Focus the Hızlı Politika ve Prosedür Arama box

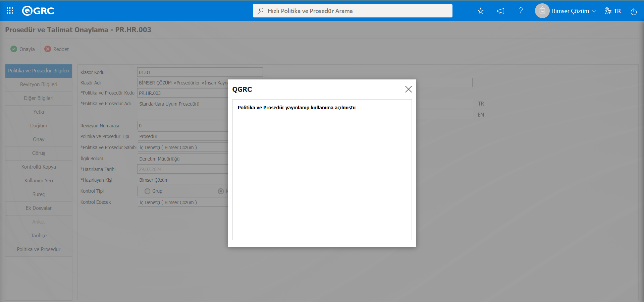click(x=353, y=11)
